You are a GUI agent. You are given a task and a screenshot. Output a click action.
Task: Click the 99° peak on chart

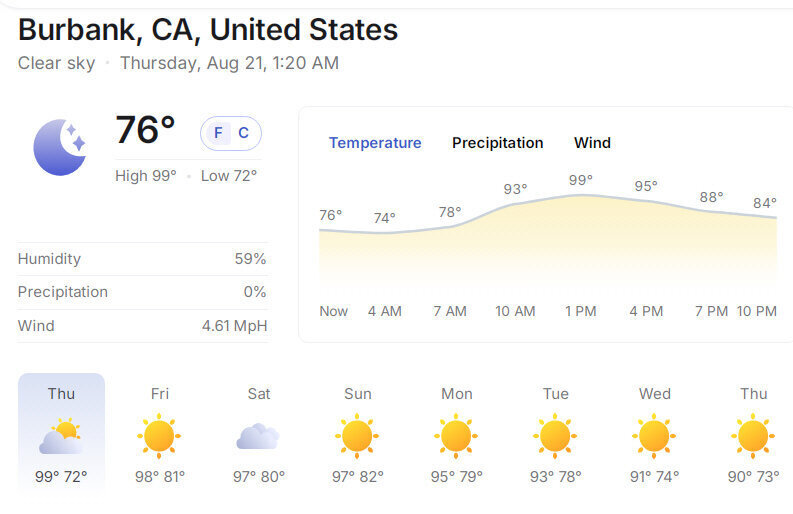point(581,180)
